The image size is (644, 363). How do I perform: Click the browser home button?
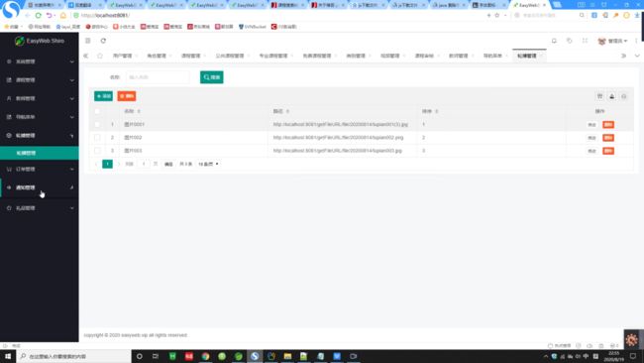coord(62,15)
